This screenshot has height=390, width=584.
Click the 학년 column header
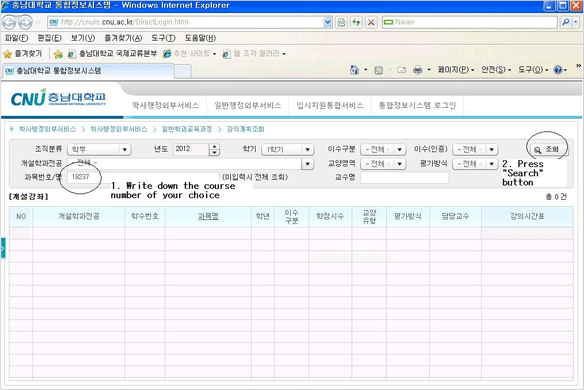click(x=263, y=216)
